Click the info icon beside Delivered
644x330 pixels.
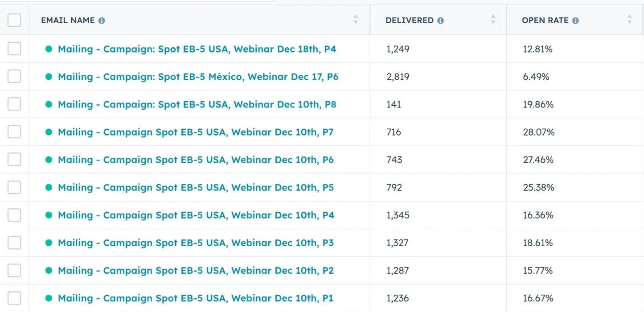pyautogui.click(x=440, y=21)
